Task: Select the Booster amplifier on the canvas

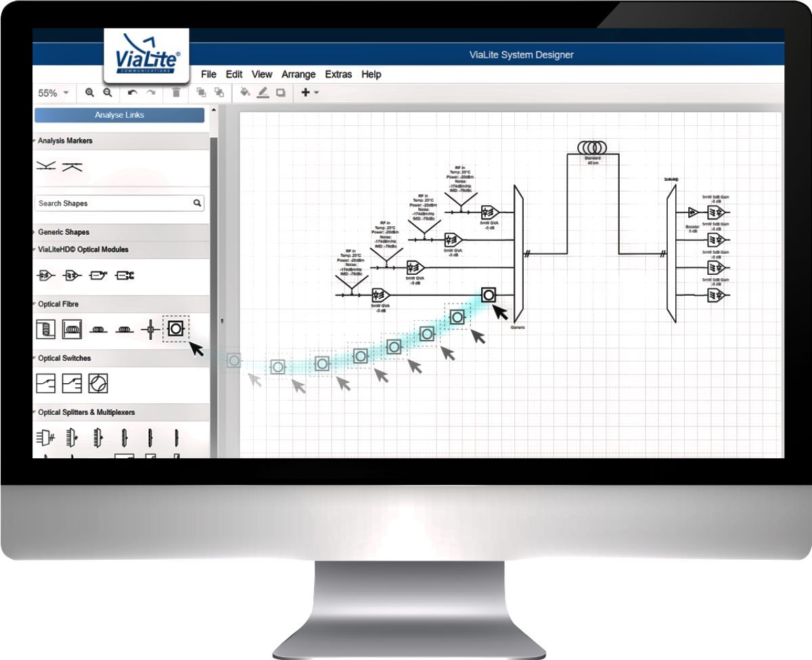Action: coord(693,212)
